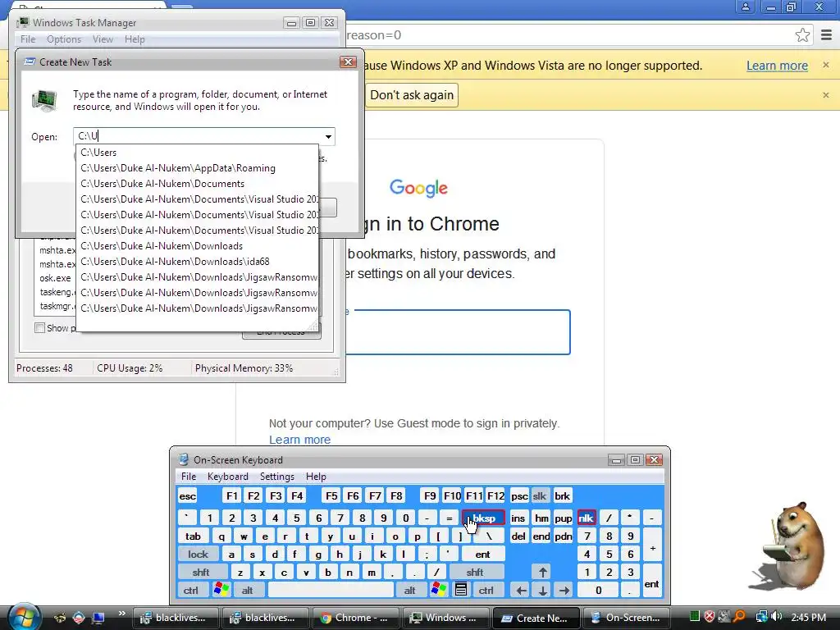Image resolution: width=840 pixels, height=630 pixels.
Task: Click the down arrow key
Action: [x=543, y=591]
